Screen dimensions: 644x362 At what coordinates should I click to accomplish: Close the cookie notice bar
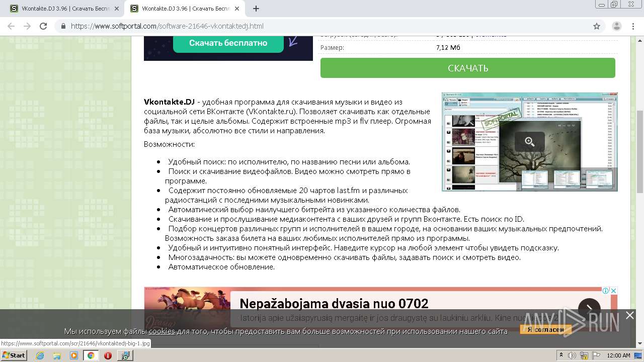pyautogui.click(x=629, y=315)
